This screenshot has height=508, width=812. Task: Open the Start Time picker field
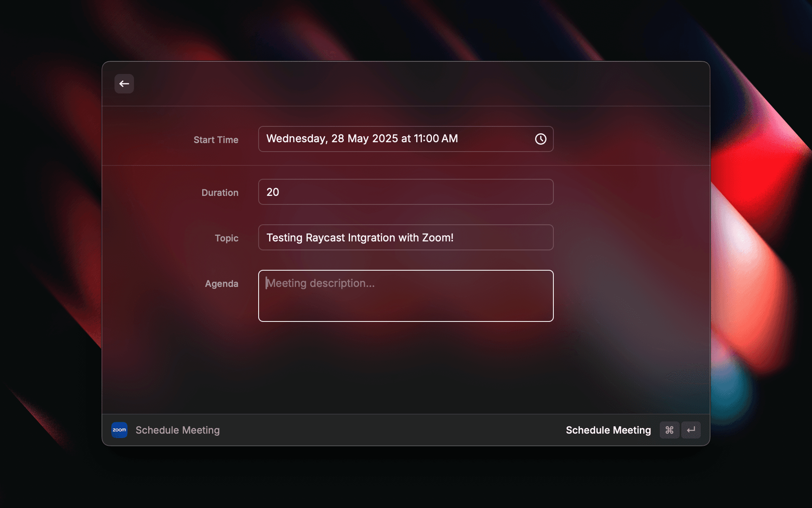[x=405, y=139]
